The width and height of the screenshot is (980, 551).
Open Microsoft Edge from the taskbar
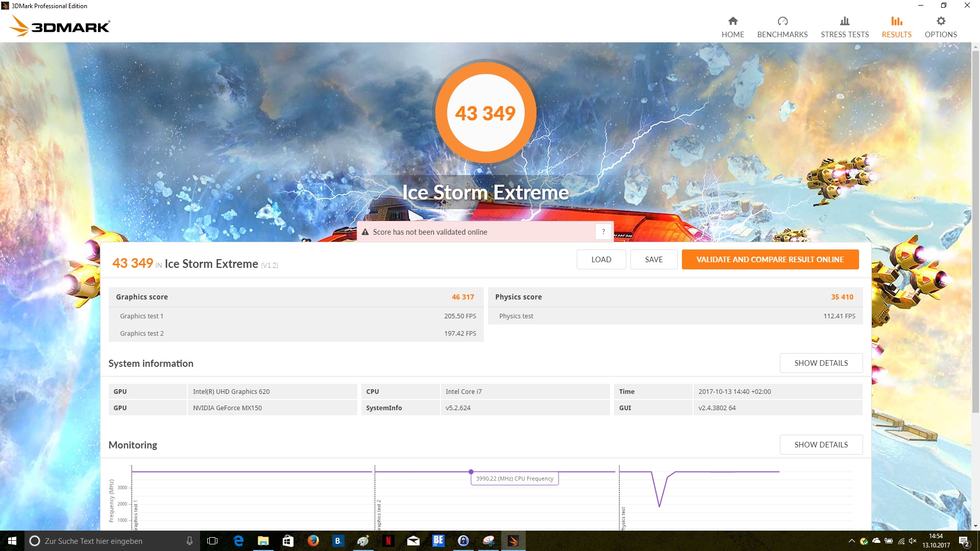pyautogui.click(x=238, y=541)
